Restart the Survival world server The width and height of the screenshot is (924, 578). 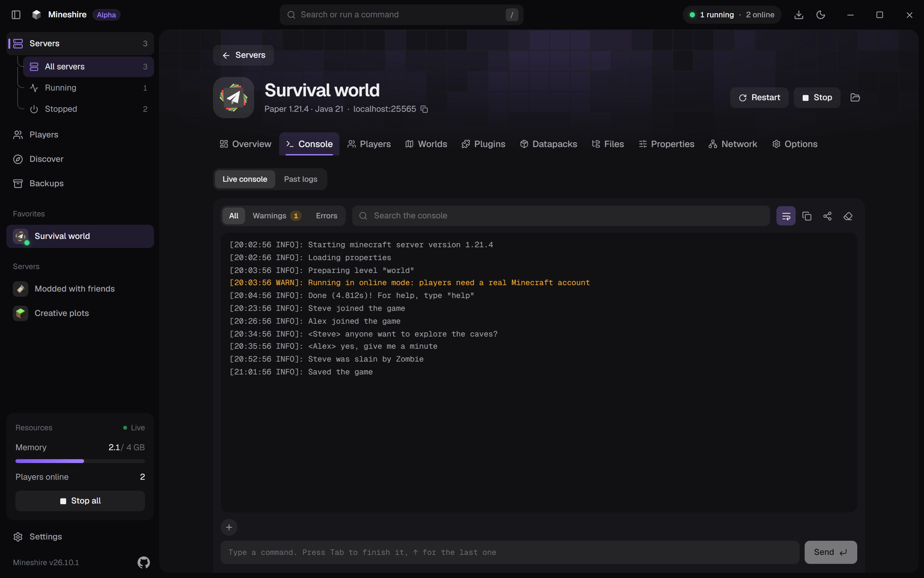click(x=759, y=98)
